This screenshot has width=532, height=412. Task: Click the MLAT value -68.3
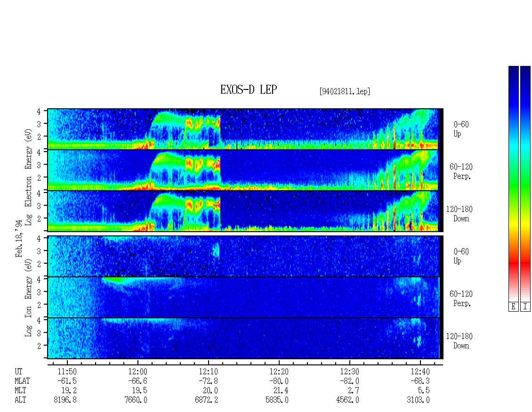(419, 381)
